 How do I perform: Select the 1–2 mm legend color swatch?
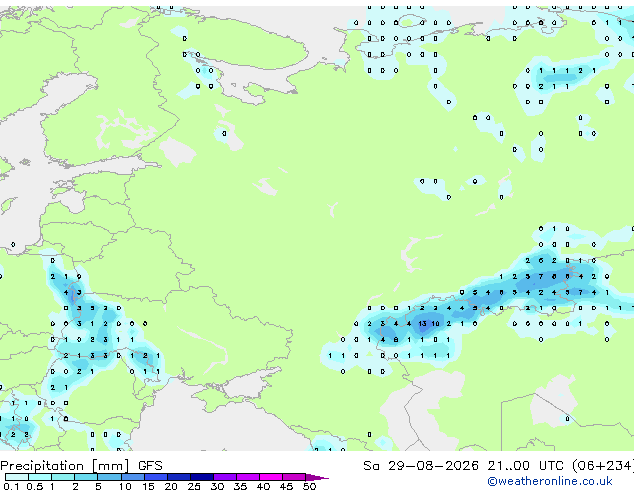[63, 477]
